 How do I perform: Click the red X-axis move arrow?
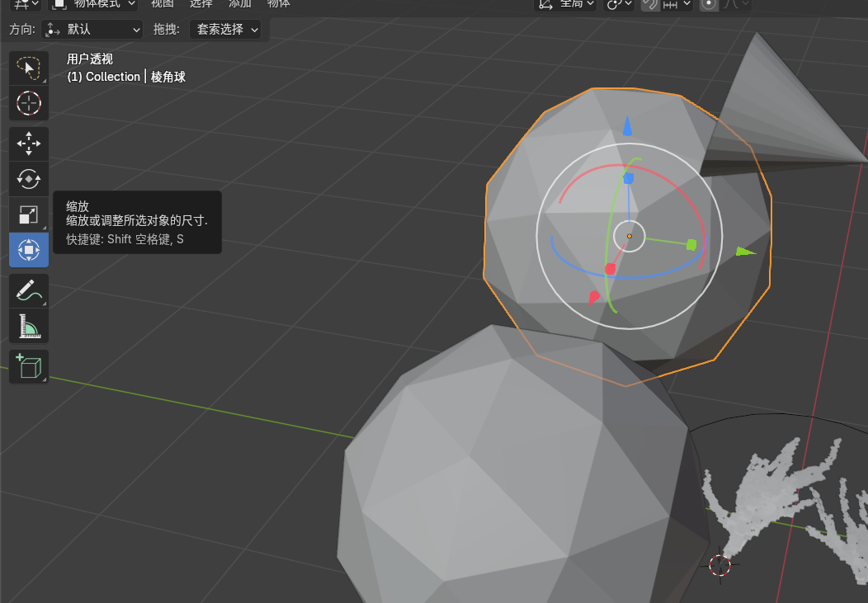(593, 298)
